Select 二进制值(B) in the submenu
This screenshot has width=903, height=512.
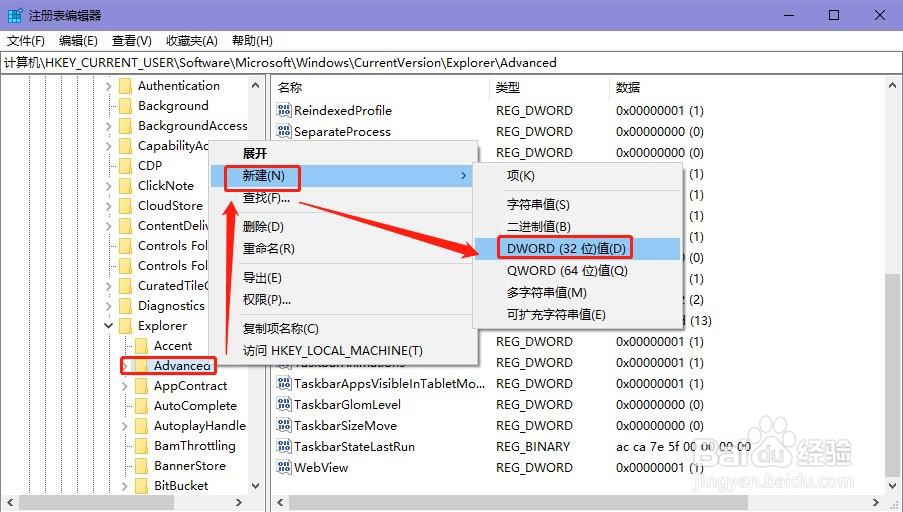[578, 226]
